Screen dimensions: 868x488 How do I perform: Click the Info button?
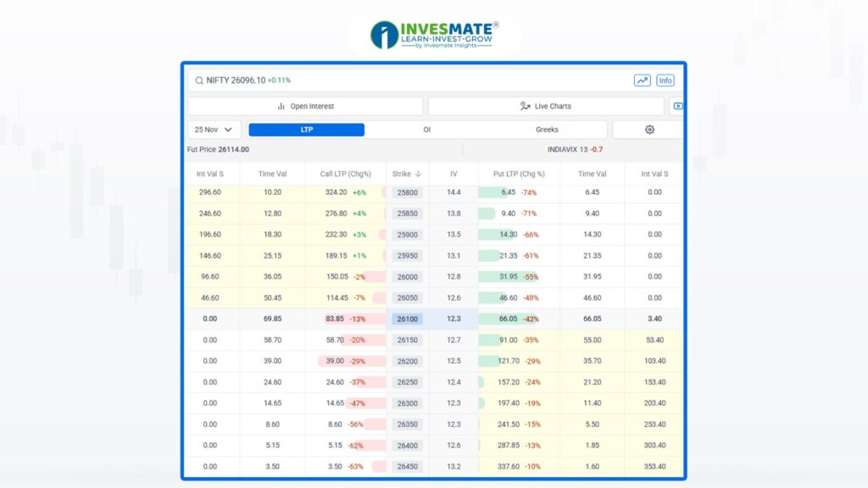tap(665, 80)
